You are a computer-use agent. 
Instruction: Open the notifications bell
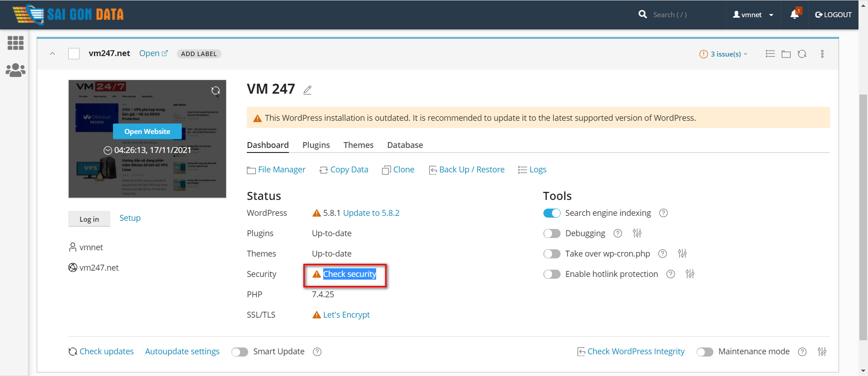pyautogui.click(x=795, y=14)
